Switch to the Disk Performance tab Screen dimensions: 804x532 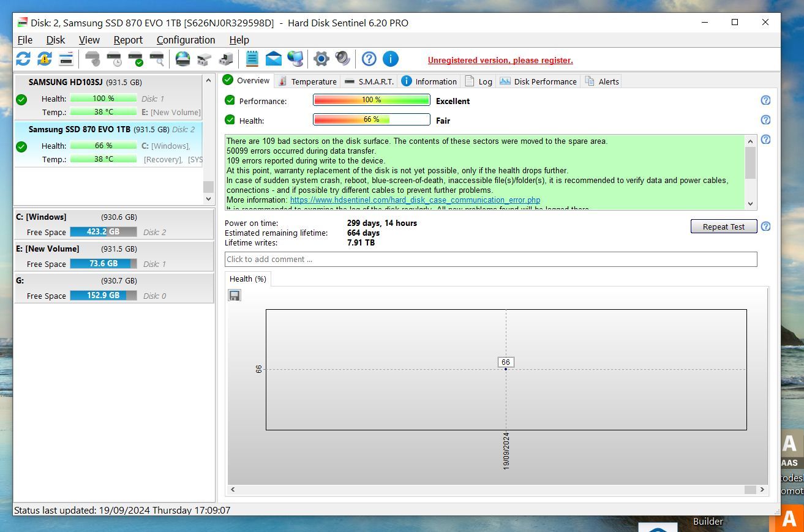[538, 81]
